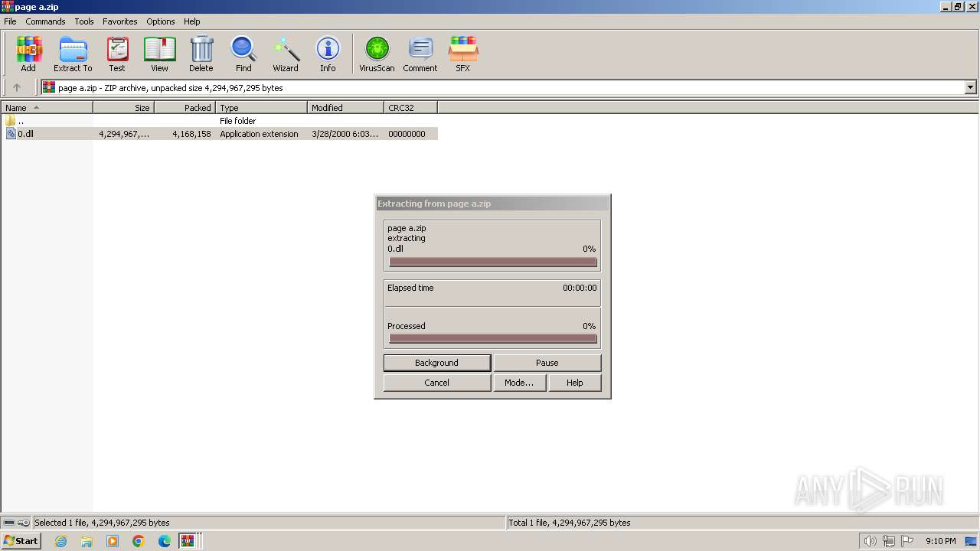The height and width of the screenshot is (551, 980).
Task: Show archive Info
Action: [x=328, y=54]
